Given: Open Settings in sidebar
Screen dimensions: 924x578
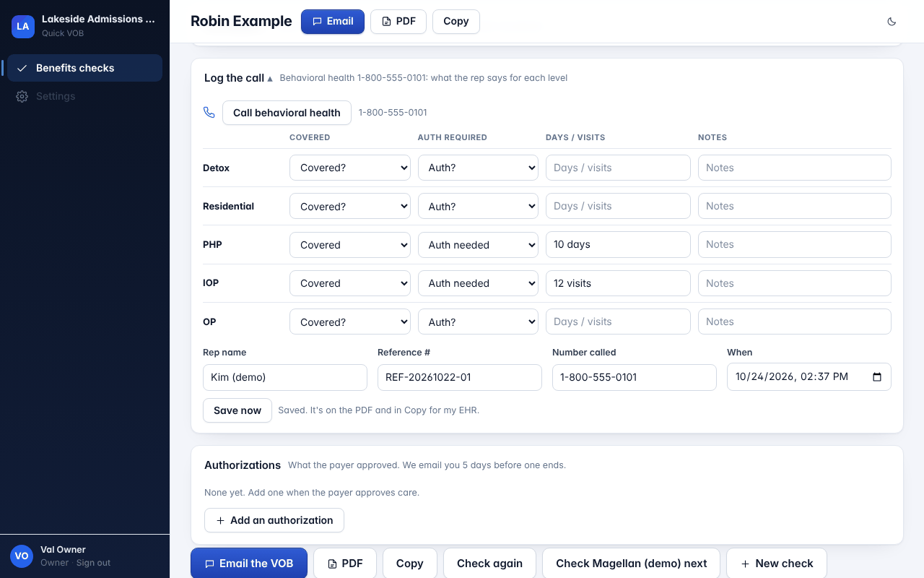Looking at the screenshot, I should 84,96.
